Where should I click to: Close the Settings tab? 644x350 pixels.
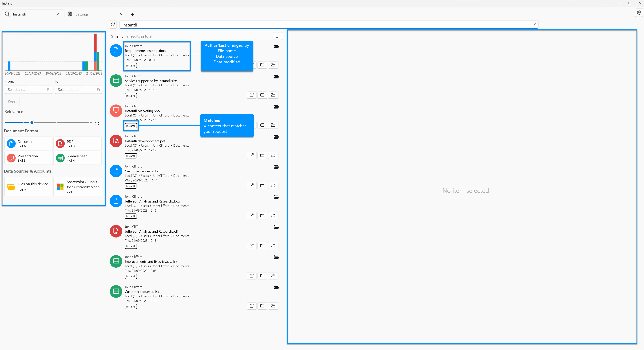point(121,14)
